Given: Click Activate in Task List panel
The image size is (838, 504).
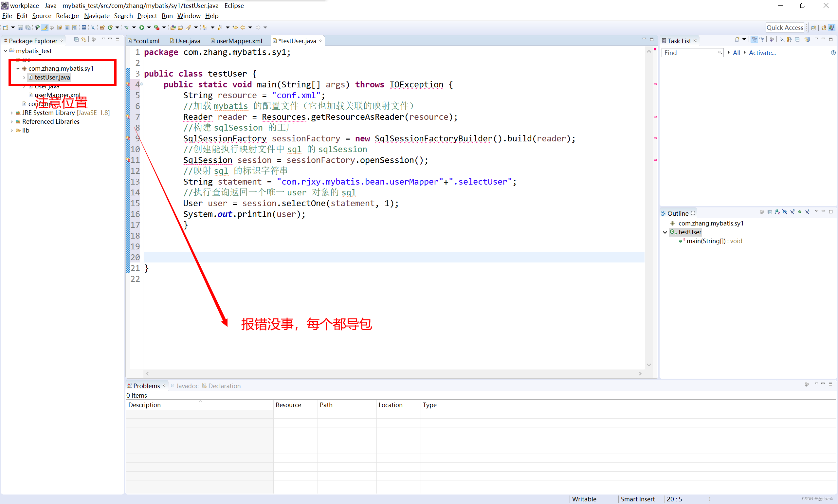Looking at the screenshot, I should tap(763, 53).
